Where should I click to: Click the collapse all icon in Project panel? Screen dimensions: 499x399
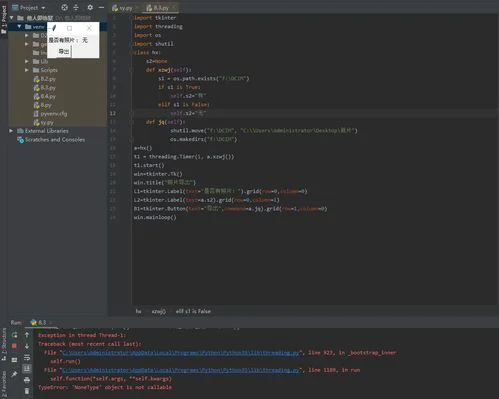pos(76,7)
